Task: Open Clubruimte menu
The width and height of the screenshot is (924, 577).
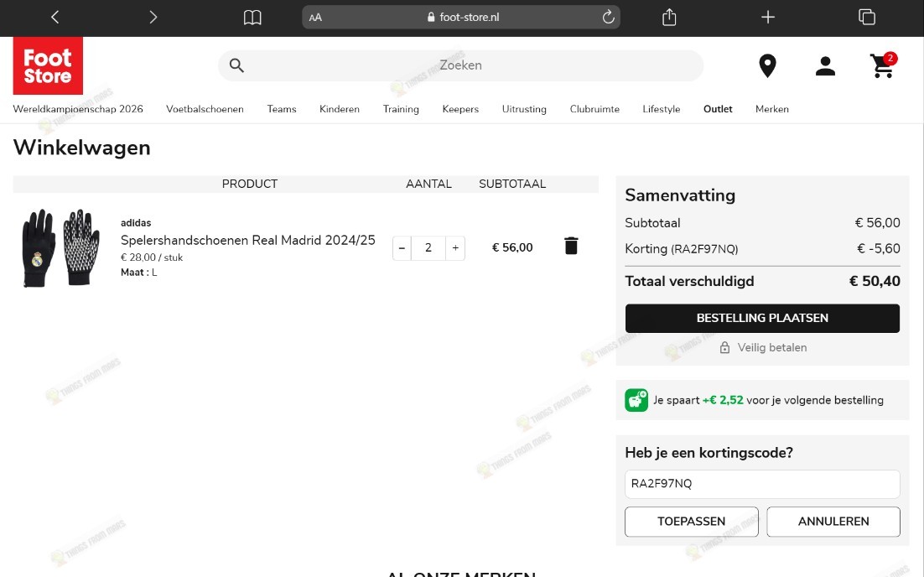Action: pos(594,109)
